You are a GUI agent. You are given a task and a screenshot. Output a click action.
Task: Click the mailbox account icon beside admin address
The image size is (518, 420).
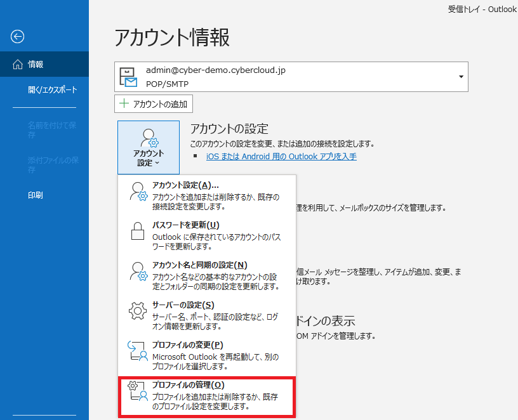click(x=128, y=77)
